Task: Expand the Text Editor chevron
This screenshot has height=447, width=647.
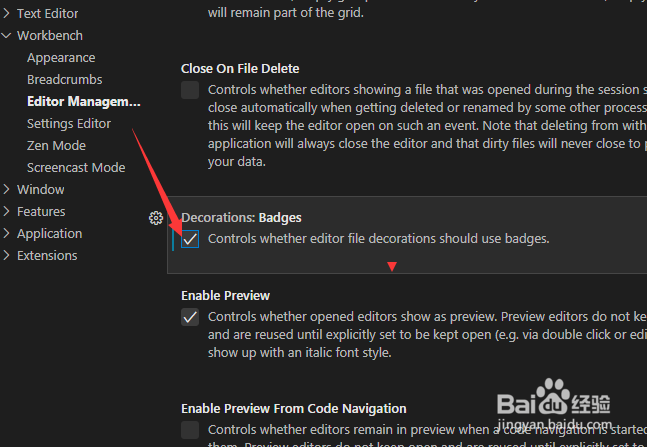Action: click(6, 14)
